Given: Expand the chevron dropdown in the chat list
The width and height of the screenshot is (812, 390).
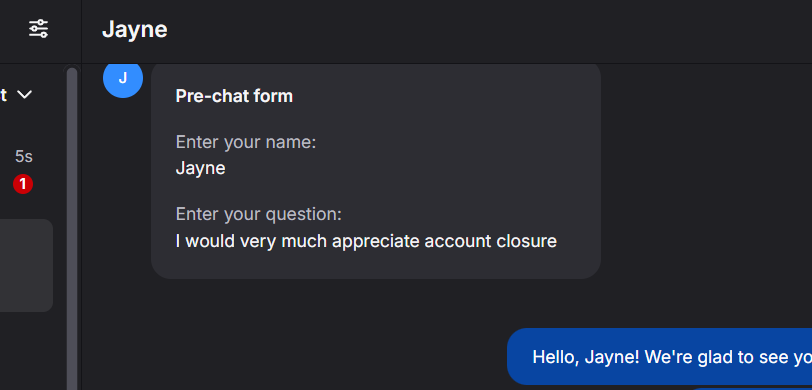Looking at the screenshot, I should tap(24, 95).
